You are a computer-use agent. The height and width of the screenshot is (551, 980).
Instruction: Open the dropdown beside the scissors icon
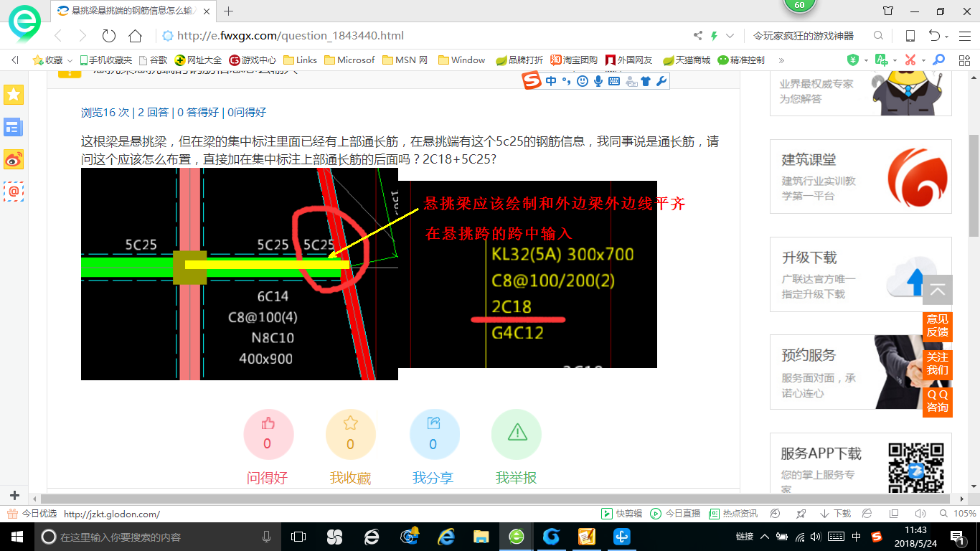923,60
